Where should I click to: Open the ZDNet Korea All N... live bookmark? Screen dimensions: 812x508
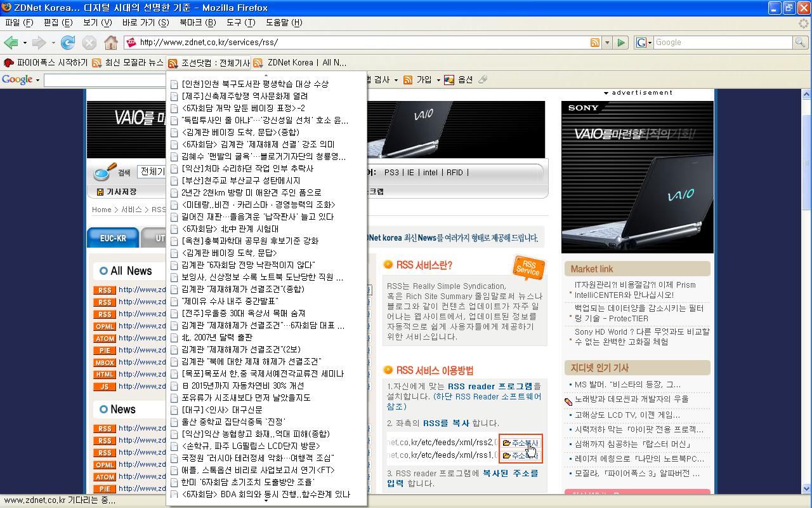point(300,63)
